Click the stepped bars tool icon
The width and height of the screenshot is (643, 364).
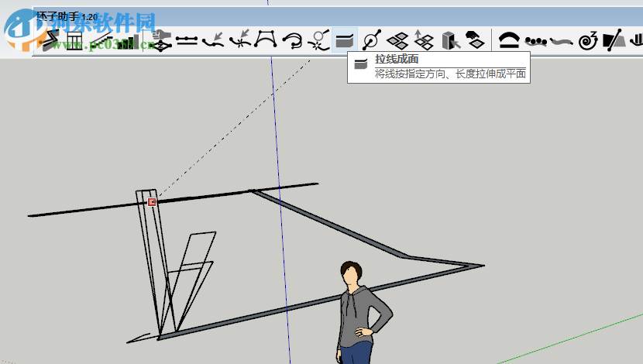point(128,41)
